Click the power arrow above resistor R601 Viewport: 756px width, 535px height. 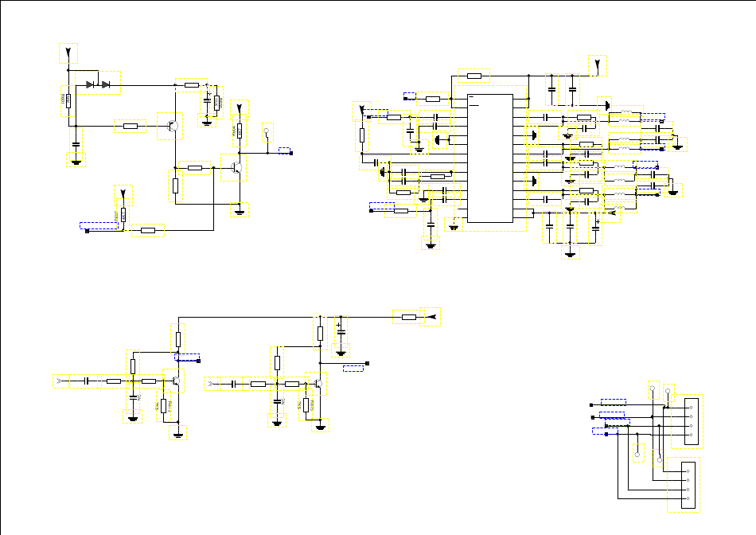(x=68, y=53)
